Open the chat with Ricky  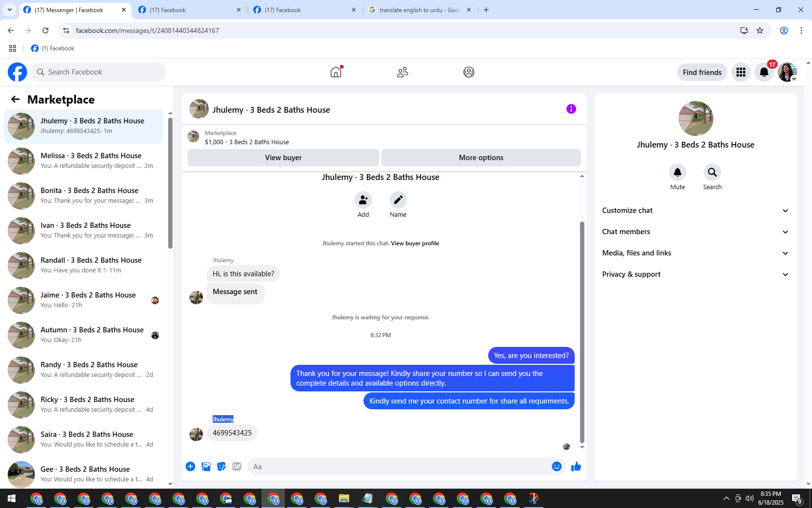click(84, 404)
